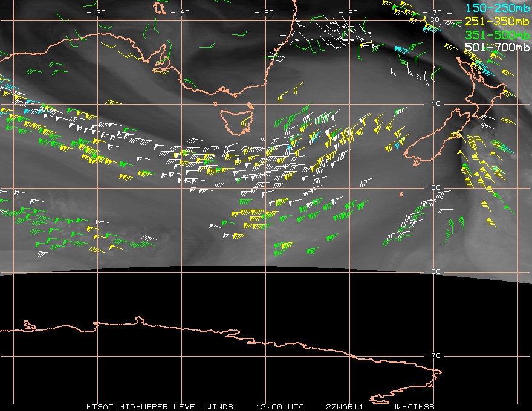Image resolution: width=532 pixels, height=411 pixels.
Task: Click the -50 latitude label
Action: (x=433, y=187)
